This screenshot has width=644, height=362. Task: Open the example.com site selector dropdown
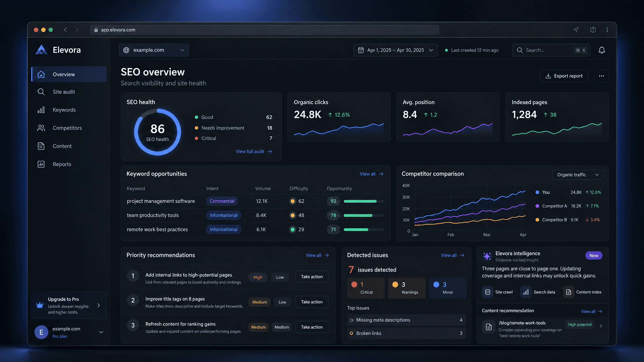pos(154,50)
